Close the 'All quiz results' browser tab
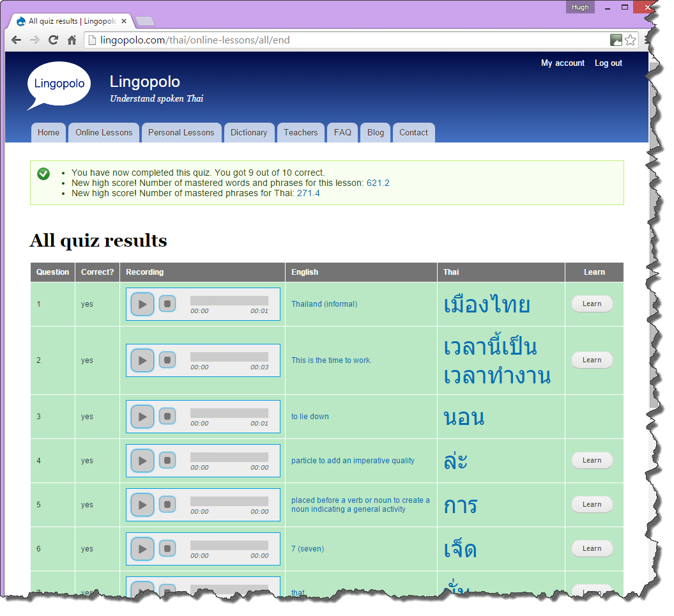Image resolution: width=674 pixels, height=616 pixels. (124, 20)
